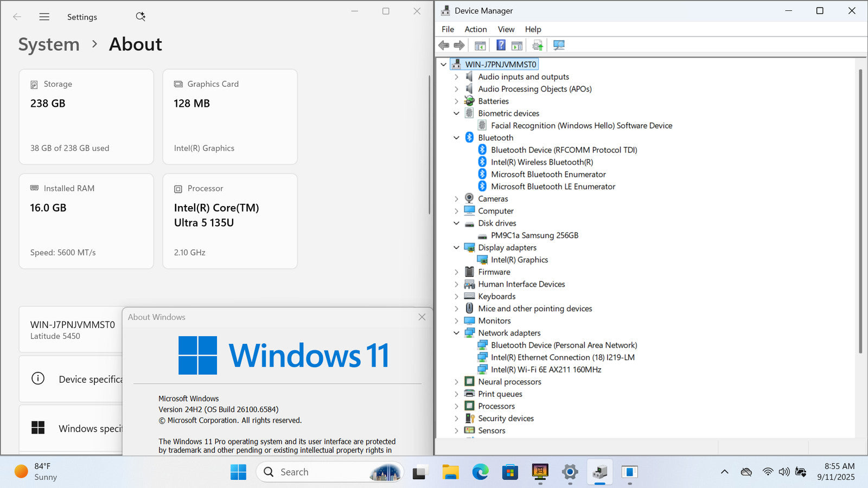Open the Storage card in Settings About

(86, 117)
